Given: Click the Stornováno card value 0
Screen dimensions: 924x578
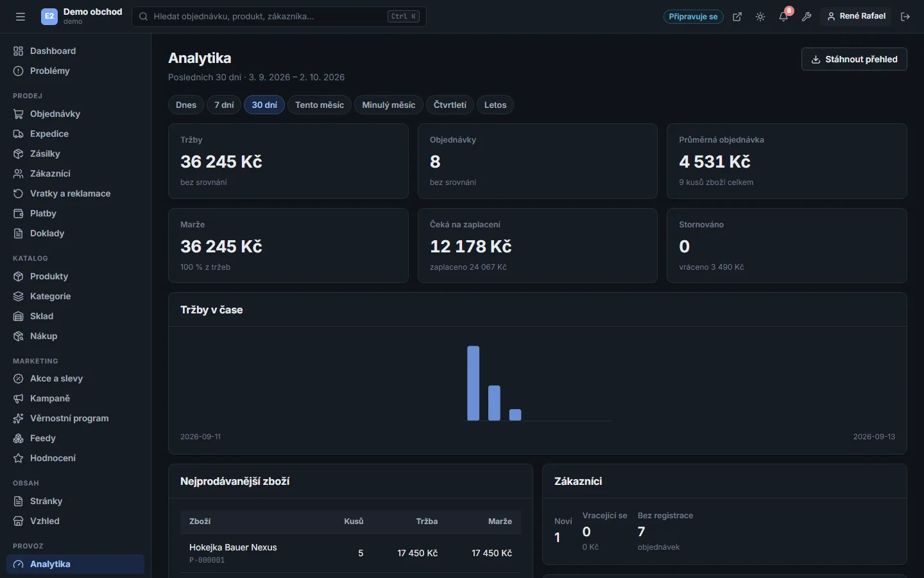Looking at the screenshot, I should [685, 246].
